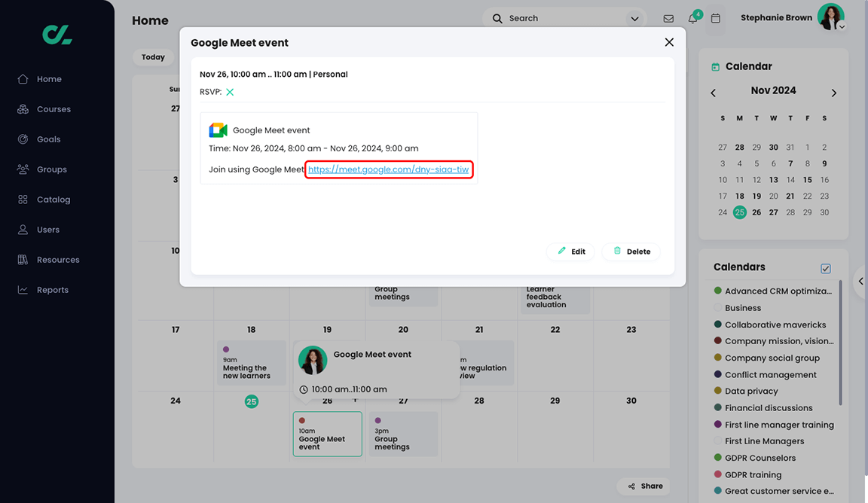
Task: Toggle Advanced CRM optimization calendar
Action: (773, 291)
